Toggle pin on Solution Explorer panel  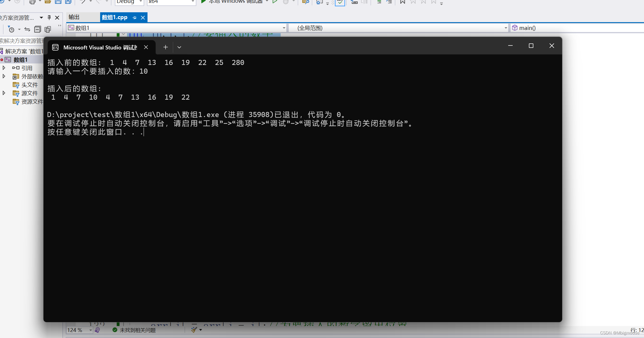(49, 18)
